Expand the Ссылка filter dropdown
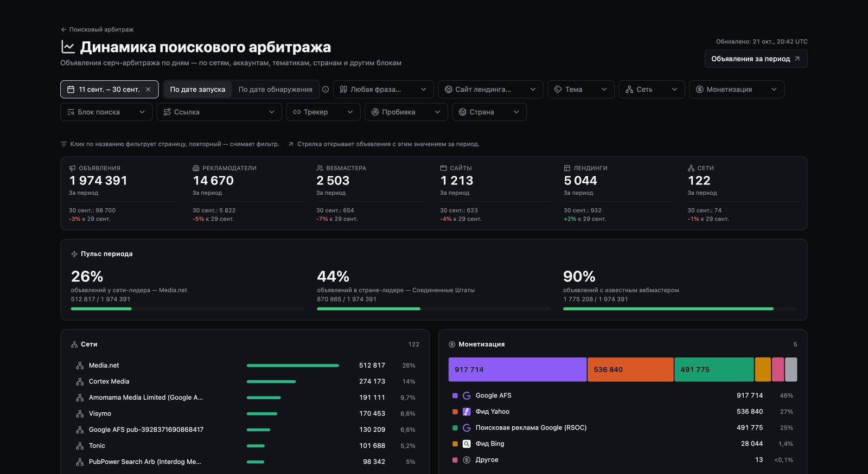This screenshot has height=474, width=868. 219,112
